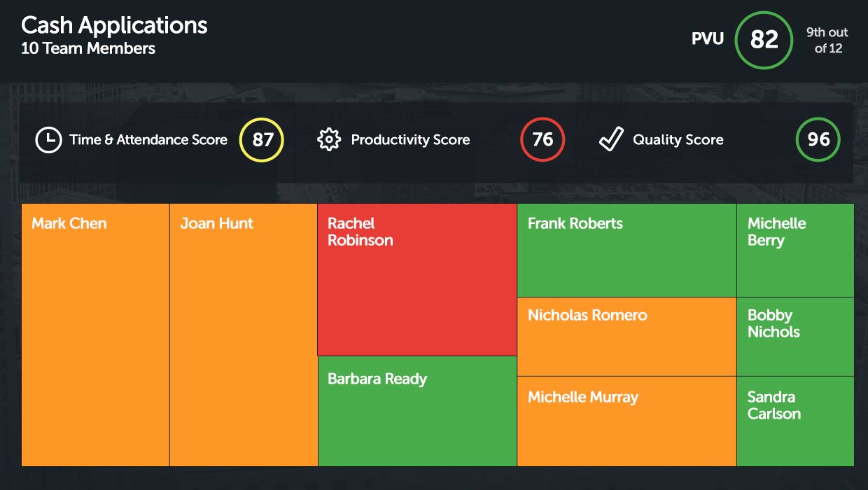Click the clock icon for Time & Attendance
Image resolution: width=868 pixels, height=490 pixels.
click(x=48, y=140)
